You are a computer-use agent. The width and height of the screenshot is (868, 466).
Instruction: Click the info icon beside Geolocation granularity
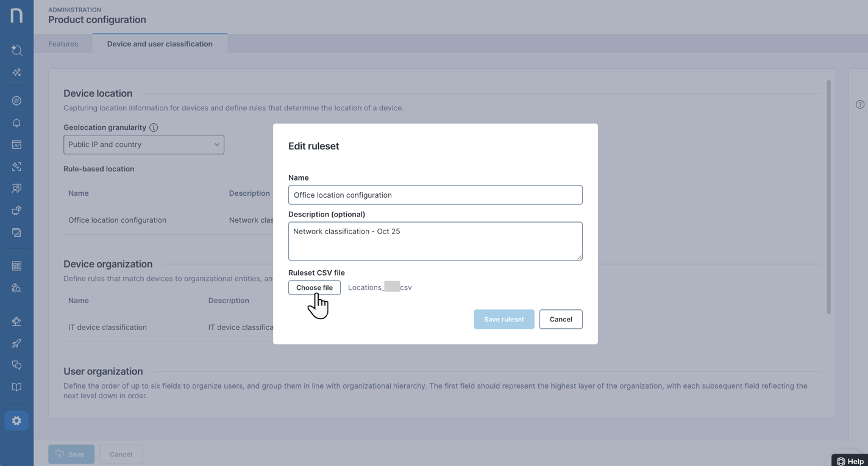(x=154, y=127)
